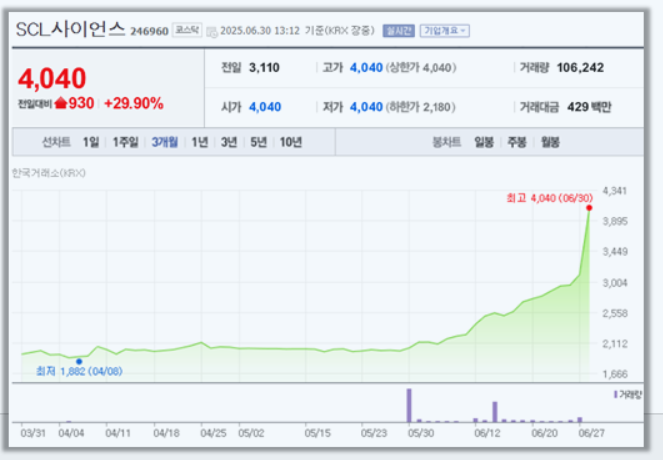Click the 시가 value 4,040
Image resolution: width=663 pixels, height=460 pixels.
(265, 107)
